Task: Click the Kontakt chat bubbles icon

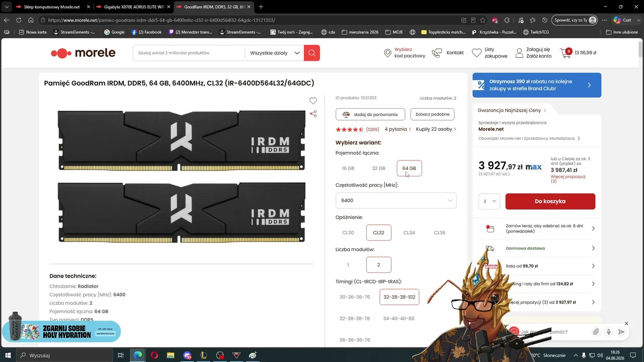Action: click(437, 53)
